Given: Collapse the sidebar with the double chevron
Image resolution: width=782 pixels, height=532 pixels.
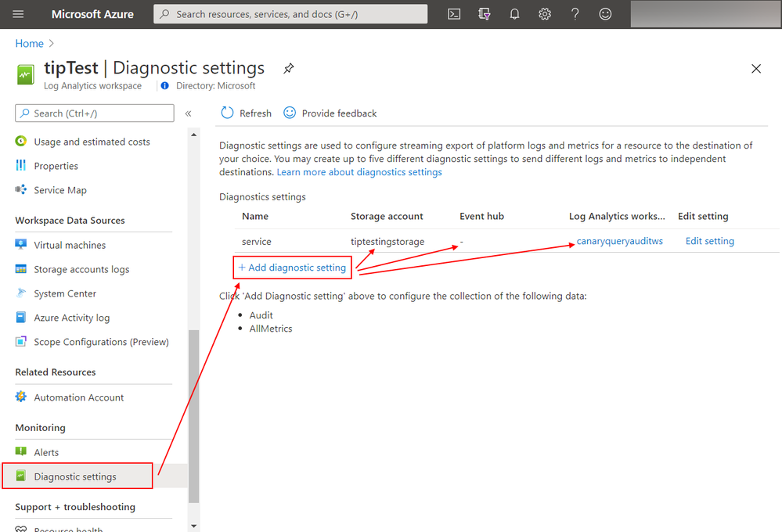Looking at the screenshot, I should coord(188,113).
